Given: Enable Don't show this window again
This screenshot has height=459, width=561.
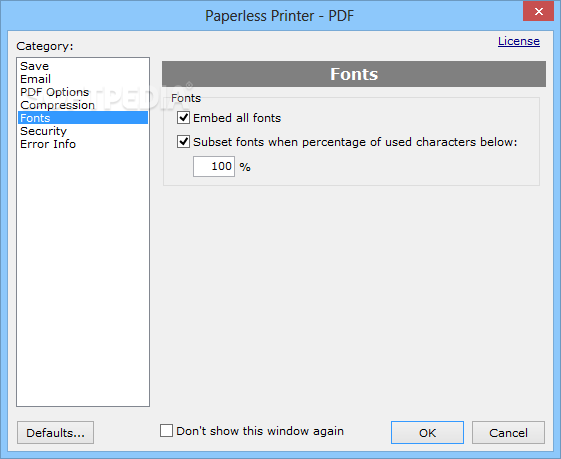Looking at the screenshot, I should [166, 431].
